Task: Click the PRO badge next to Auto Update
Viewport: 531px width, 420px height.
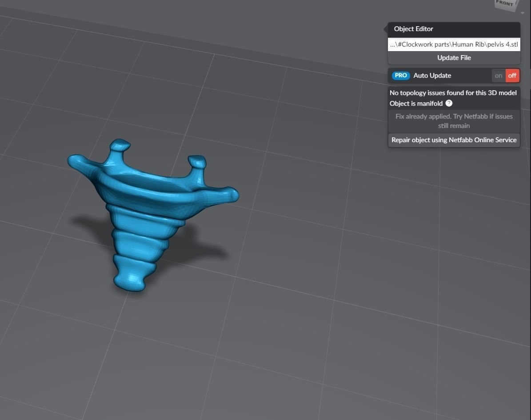Action: click(401, 76)
